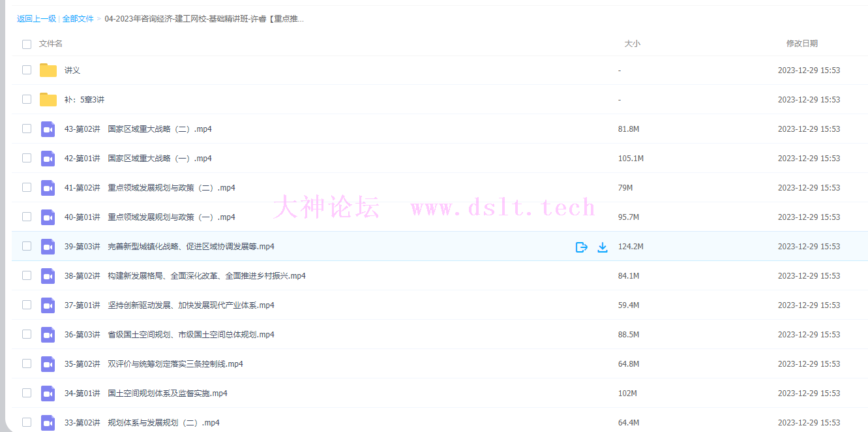Select checkbox for 36-第03讲 file
The image size is (868, 432).
pos(27,334)
